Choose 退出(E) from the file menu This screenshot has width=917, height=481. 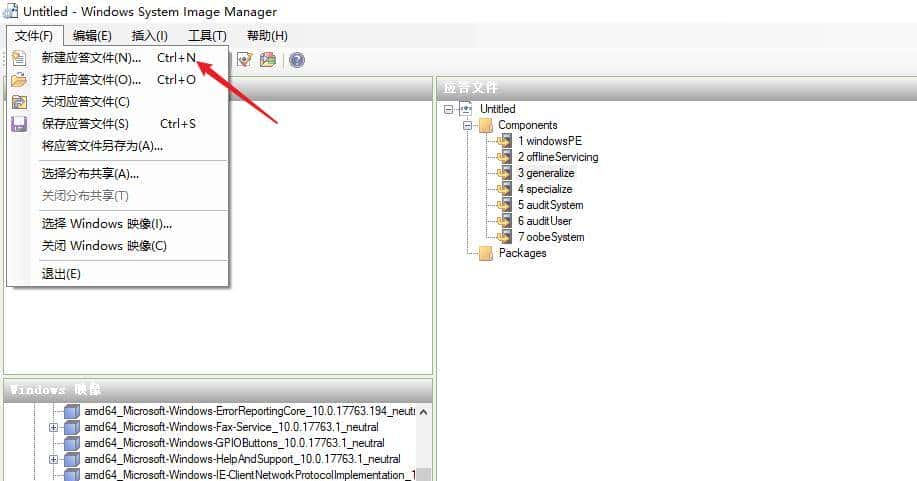point(118,274)
